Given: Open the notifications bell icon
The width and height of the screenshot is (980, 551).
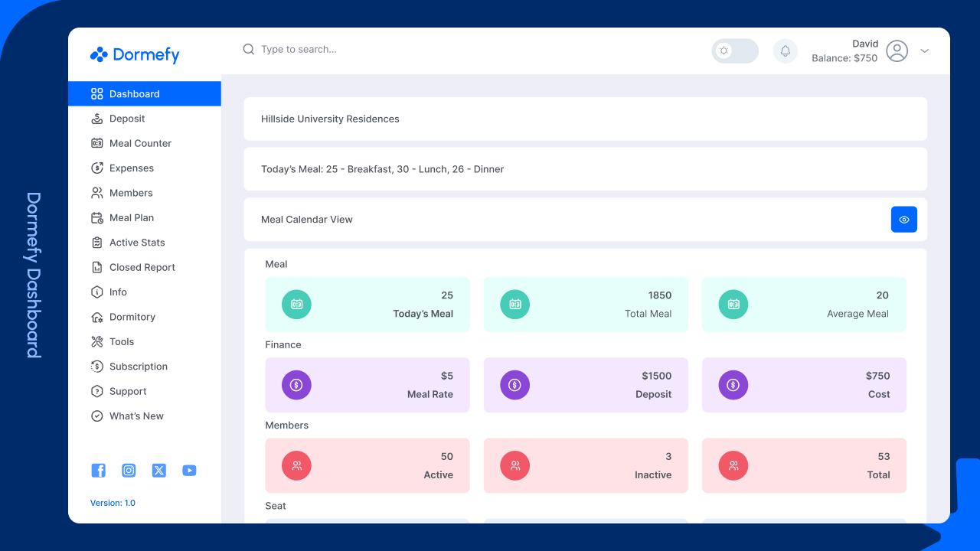Looking at the screenshot, I should click(785, 51).
